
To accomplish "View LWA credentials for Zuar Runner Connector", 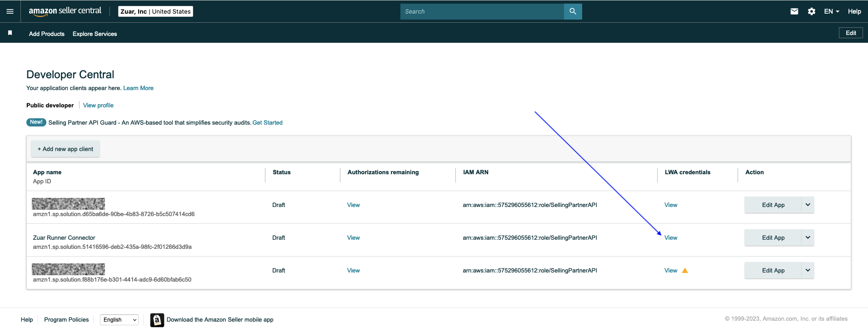I will 671,237.
